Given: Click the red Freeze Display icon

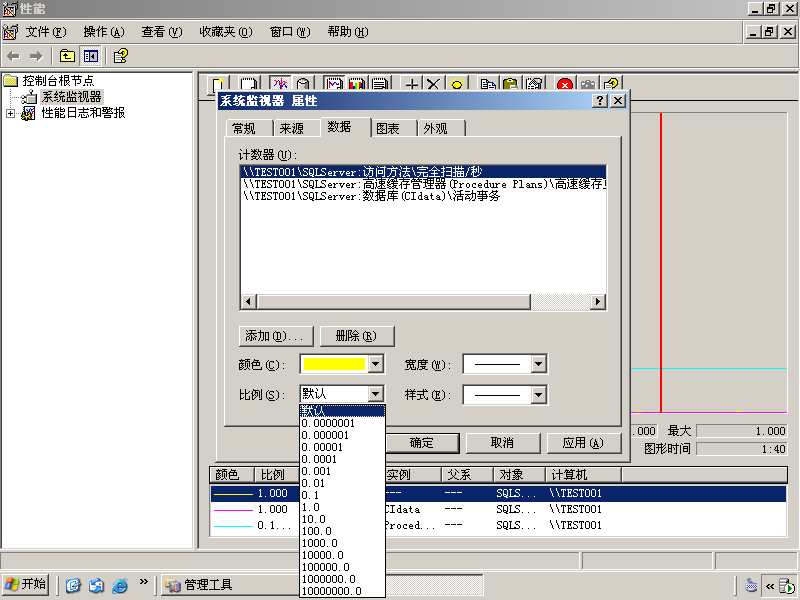Looking at the screenshot, I should click(565, 84).
